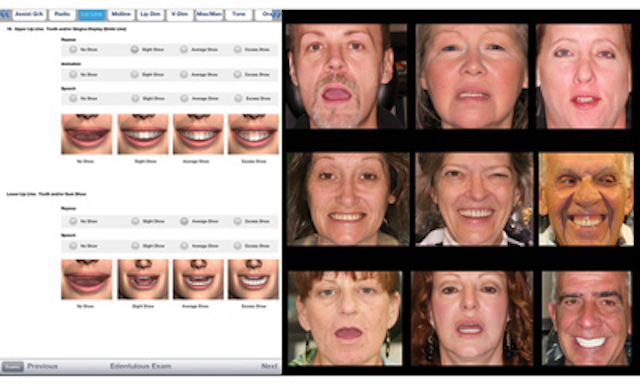This screenshot has height=384, width=640.
Task: Go to the Next exam page
Action: [x=269, y=366]
